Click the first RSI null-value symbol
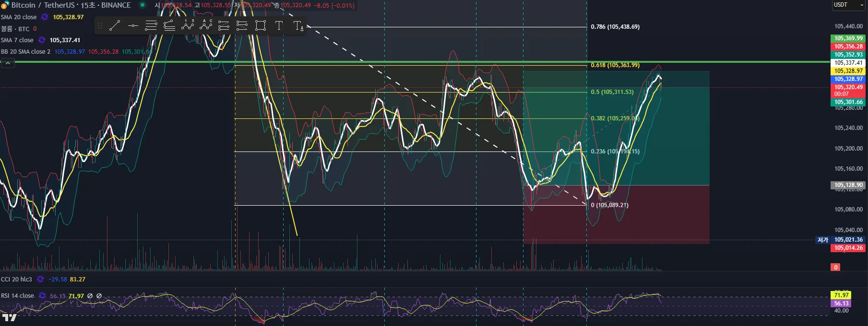Image resolution: width=868 pixels, height=326 pixels. coord(90,296)
